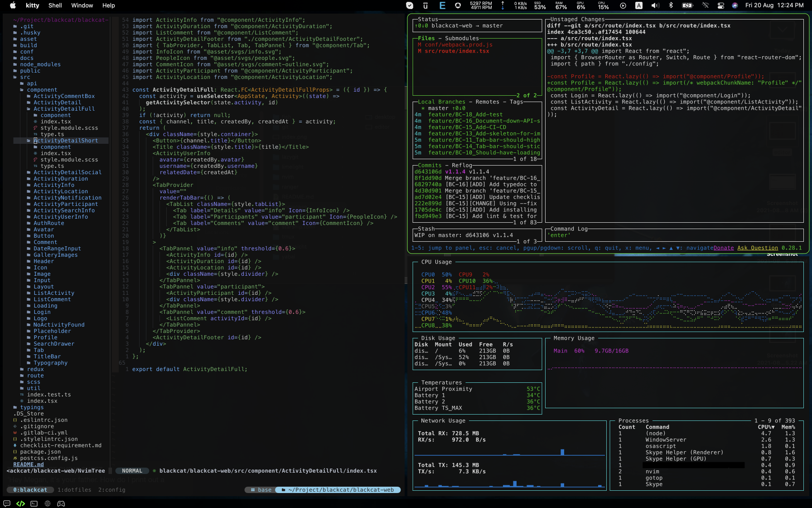Select the terminal workspace icon
This screenshot has height=508, width=812.
(x=34, y=503)
